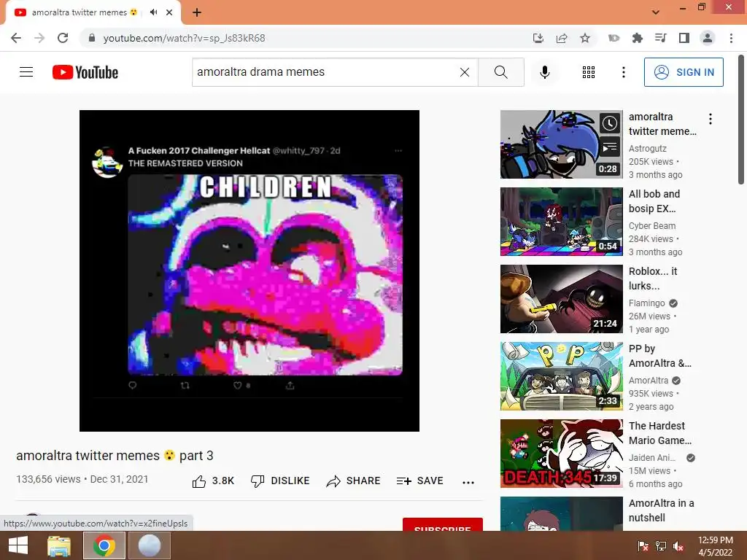Click the address bar URL
The width and height of the screenshot is (747, 560).
(184, 38)
